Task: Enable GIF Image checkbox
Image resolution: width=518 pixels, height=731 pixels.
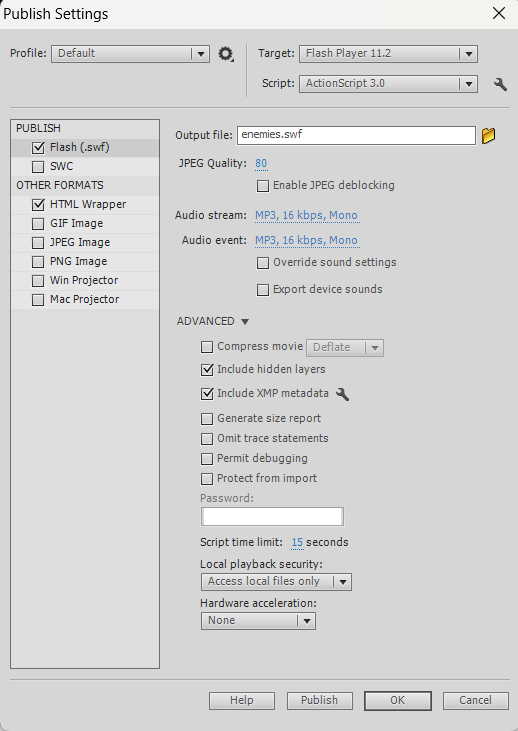Action: click(38, 224)
